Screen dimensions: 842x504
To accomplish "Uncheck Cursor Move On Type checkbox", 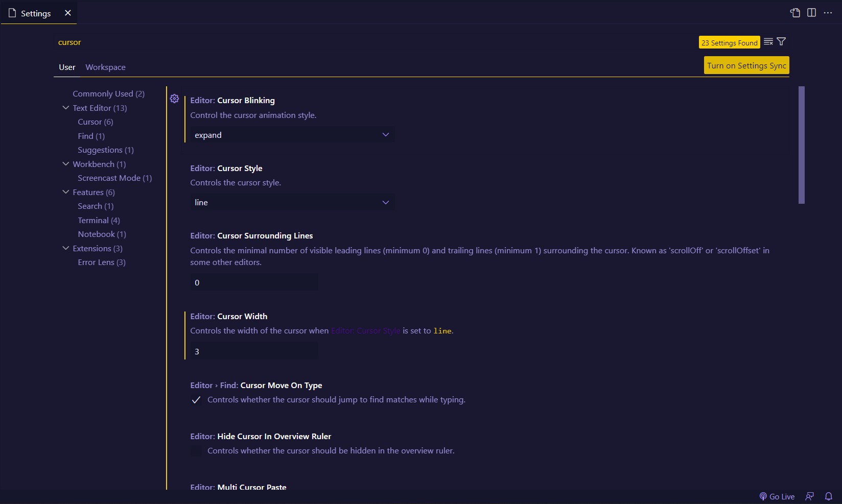I will pos(196,400).
